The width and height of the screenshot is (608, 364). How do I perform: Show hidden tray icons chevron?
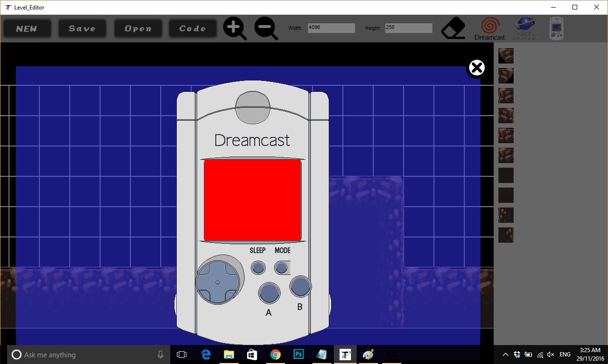click(x=506, y=355)
